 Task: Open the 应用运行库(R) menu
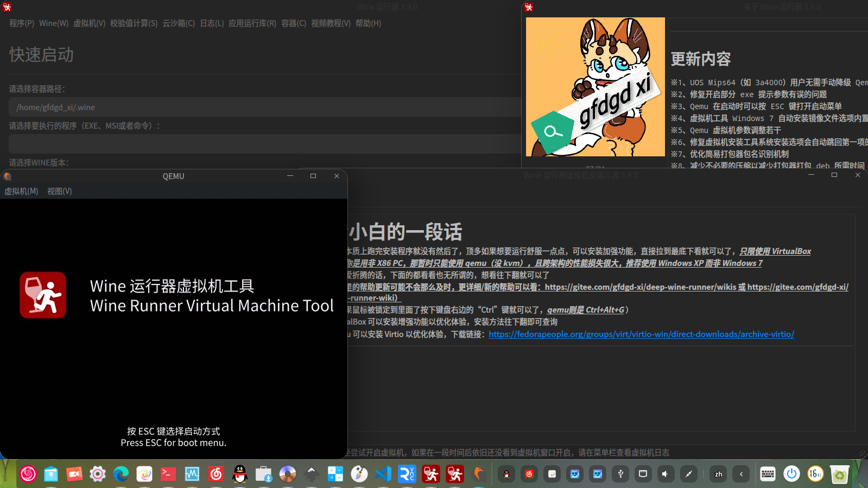(252, 23)
